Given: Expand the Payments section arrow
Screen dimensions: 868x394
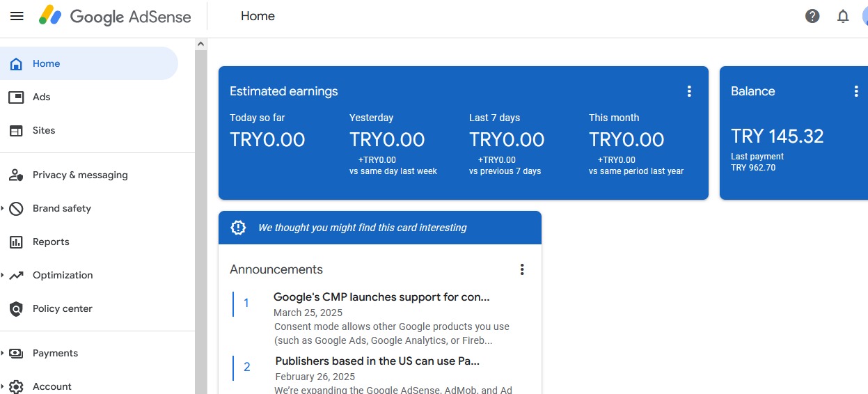Looking at the screenshot, I should tap(3, 353).
